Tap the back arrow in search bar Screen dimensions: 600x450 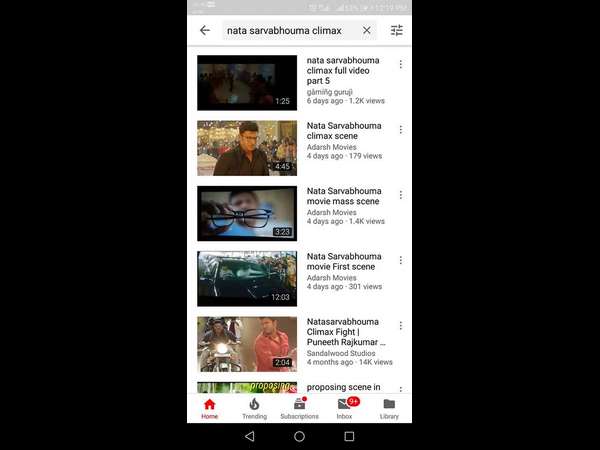pos(205,30)
